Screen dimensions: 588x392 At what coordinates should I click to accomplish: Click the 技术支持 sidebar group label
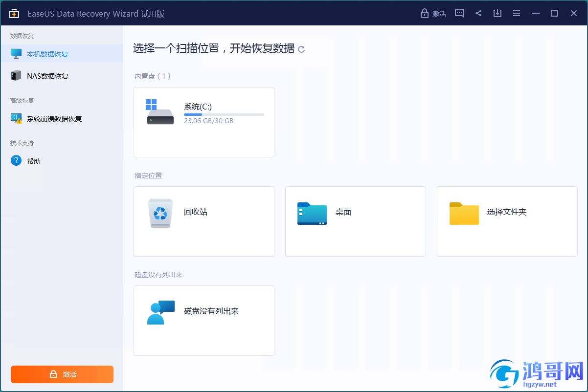coord(22,143)
